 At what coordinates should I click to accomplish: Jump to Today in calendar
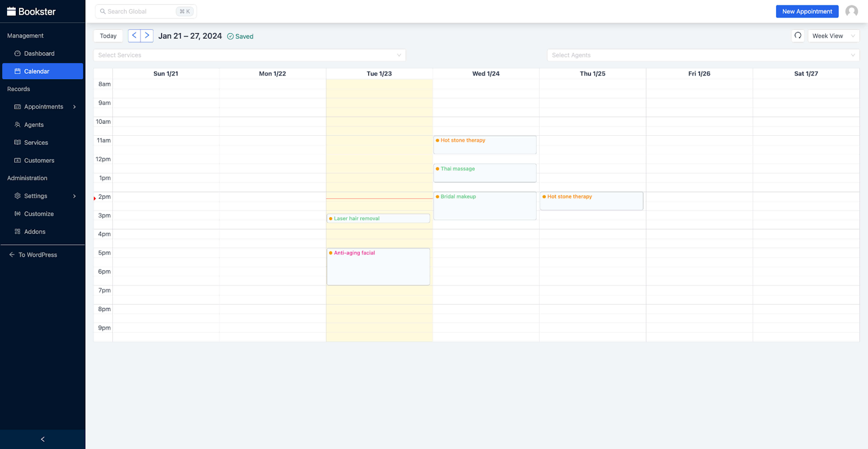108,36
